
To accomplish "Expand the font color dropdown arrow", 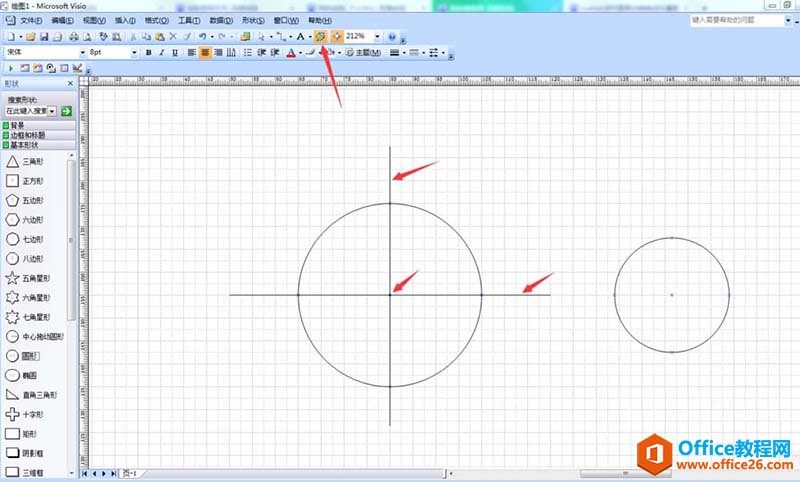I will click(300, 53).
